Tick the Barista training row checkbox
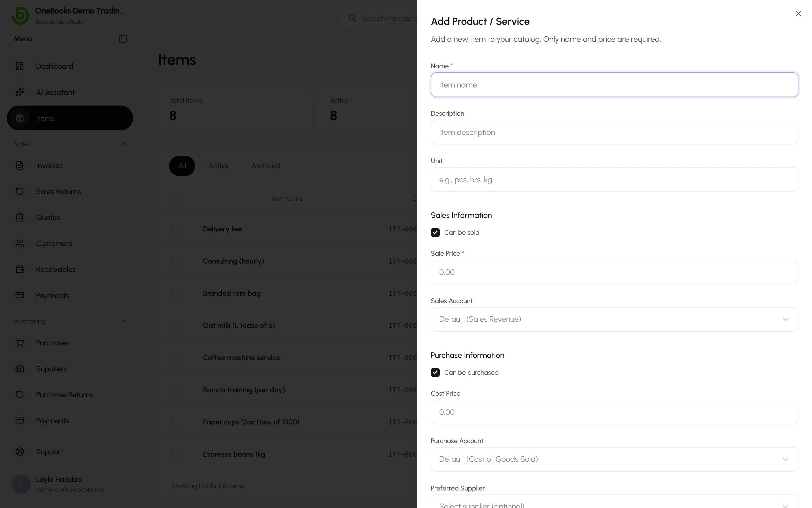812x508 pixels. 176,390
